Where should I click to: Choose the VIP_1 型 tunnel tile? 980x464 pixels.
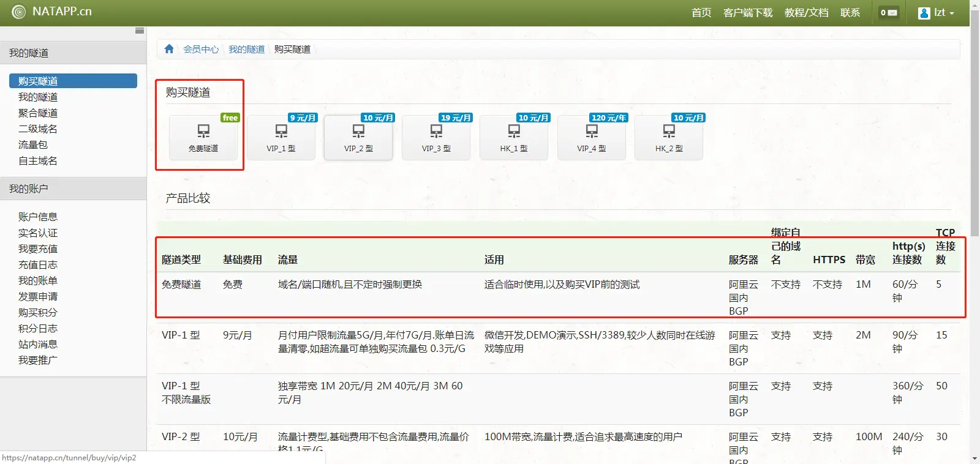tap(281, 138)
